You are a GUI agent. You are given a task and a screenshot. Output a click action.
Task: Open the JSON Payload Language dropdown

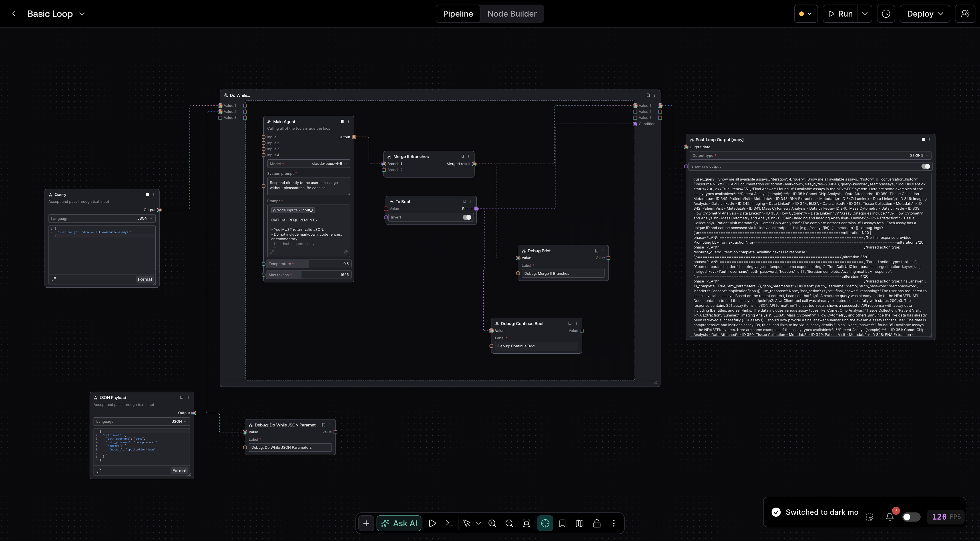pyautogui.click(x=142, y=422)
